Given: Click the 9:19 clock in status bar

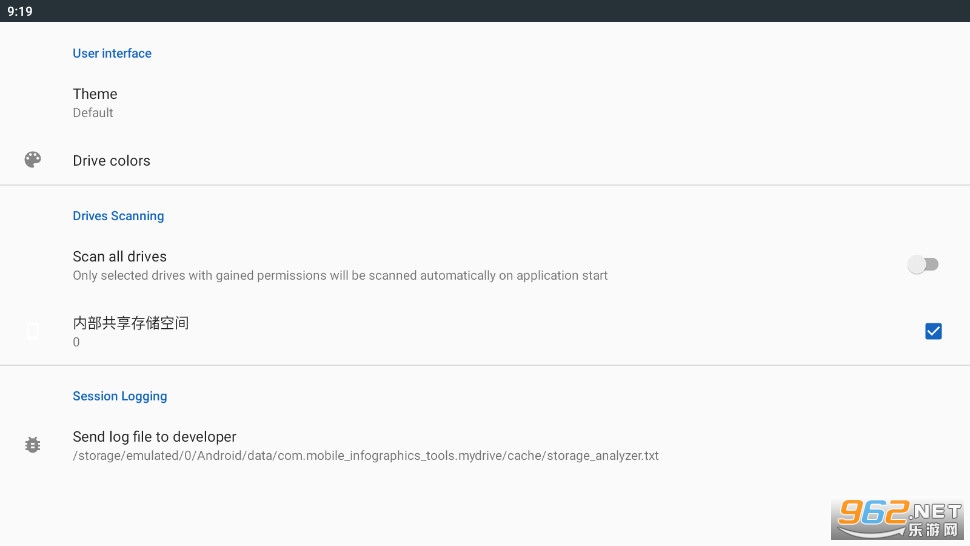Looking at the screenshot, I should (x=20, y=11).
